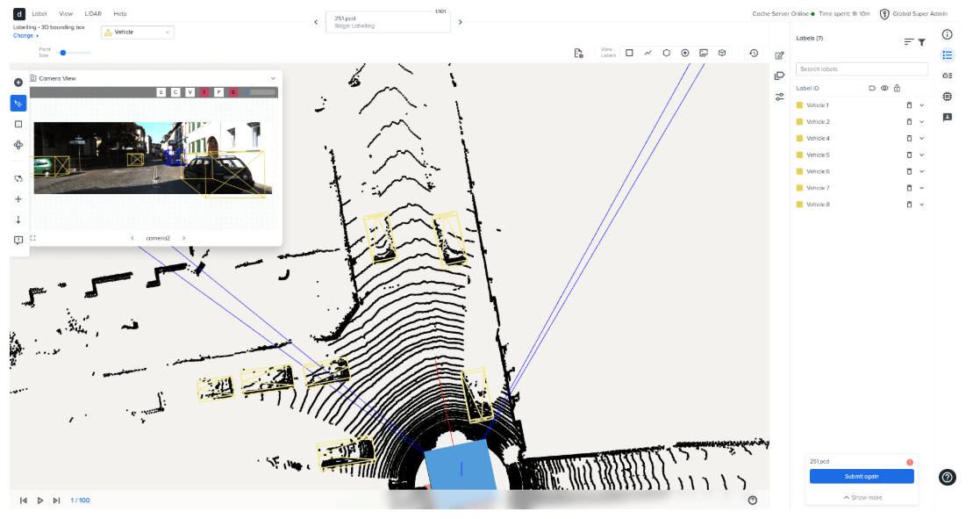This screenshot has width=980, height=519.
Task: Click the Show more link
Action: 861,496
